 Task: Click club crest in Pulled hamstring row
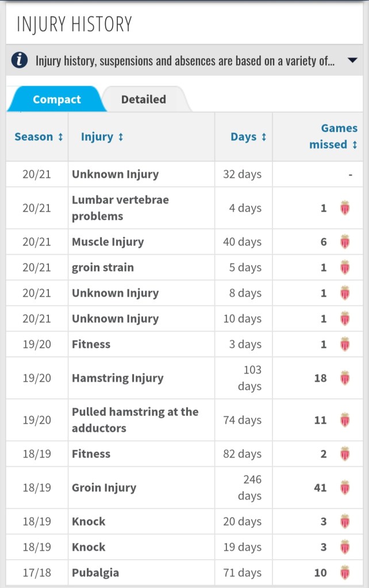[345, 420]
